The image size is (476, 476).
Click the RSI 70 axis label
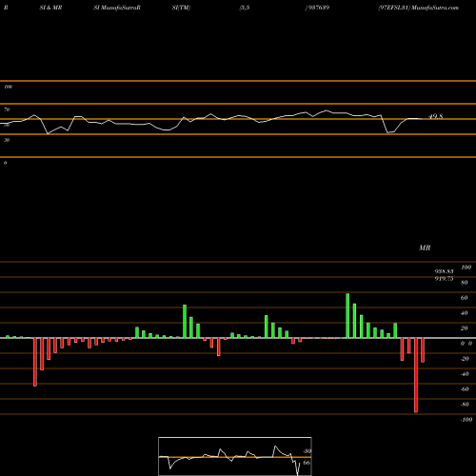tap(7, 109)
